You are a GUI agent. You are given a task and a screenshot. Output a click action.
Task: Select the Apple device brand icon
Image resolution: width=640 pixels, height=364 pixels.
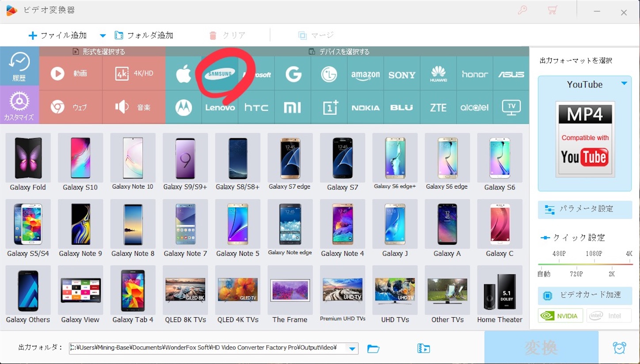coord(183,74)
